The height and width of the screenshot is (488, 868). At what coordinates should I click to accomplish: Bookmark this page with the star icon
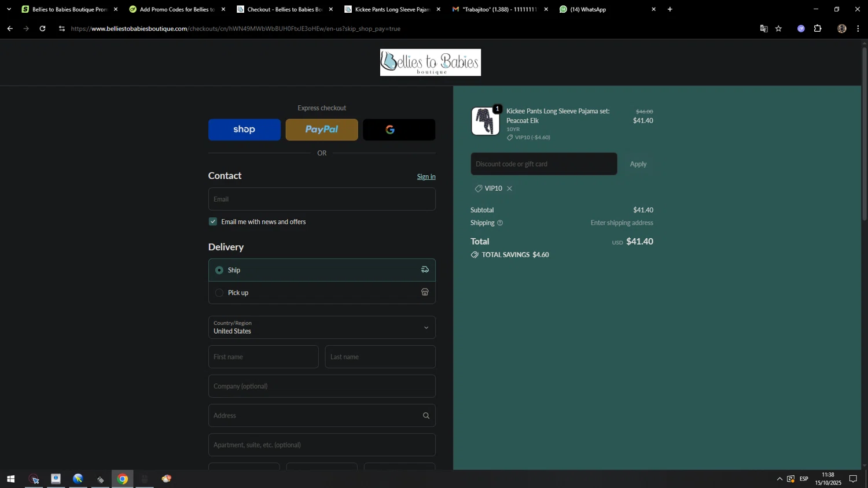coord(779,28)
